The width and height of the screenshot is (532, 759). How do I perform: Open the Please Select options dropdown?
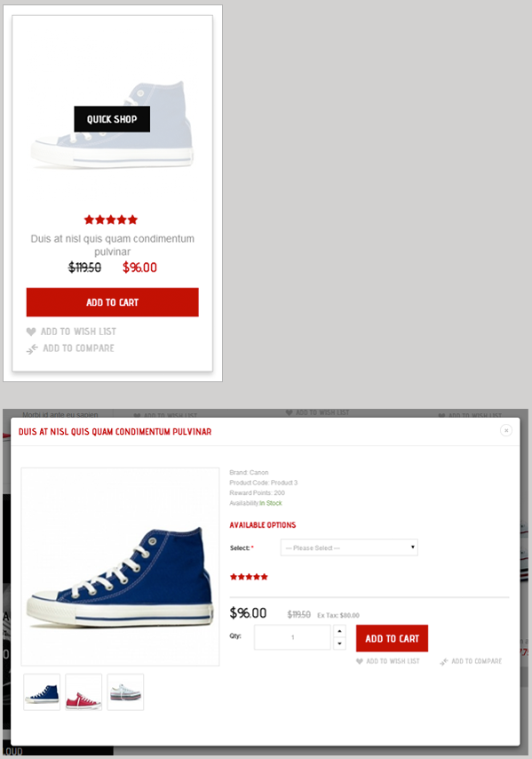point(349,547)
